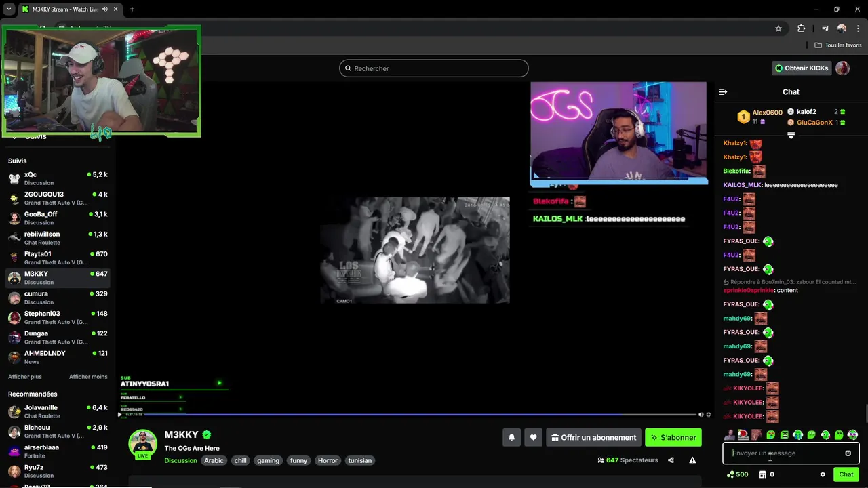The width and height of the screenshot is (868, 488).
Task: Open a new browser tab
Action: pos(132,9)
